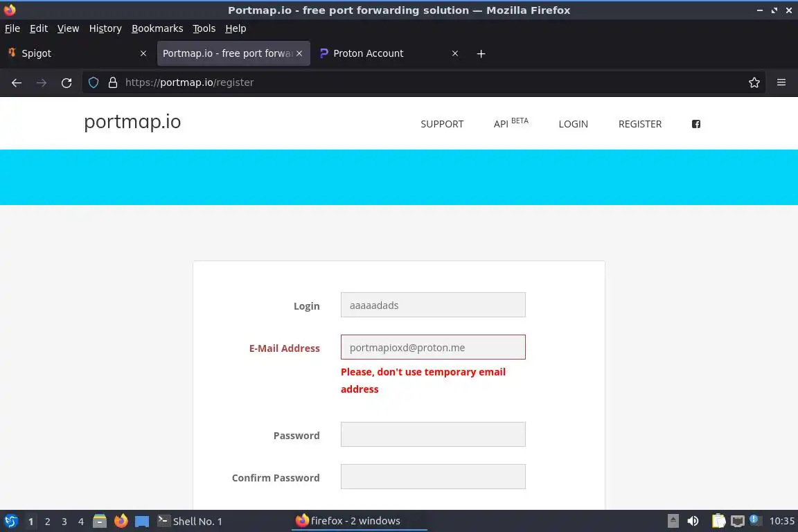Click the temporary email error message
The height and width of the screenshot is (532, 798).
point(423,380)
